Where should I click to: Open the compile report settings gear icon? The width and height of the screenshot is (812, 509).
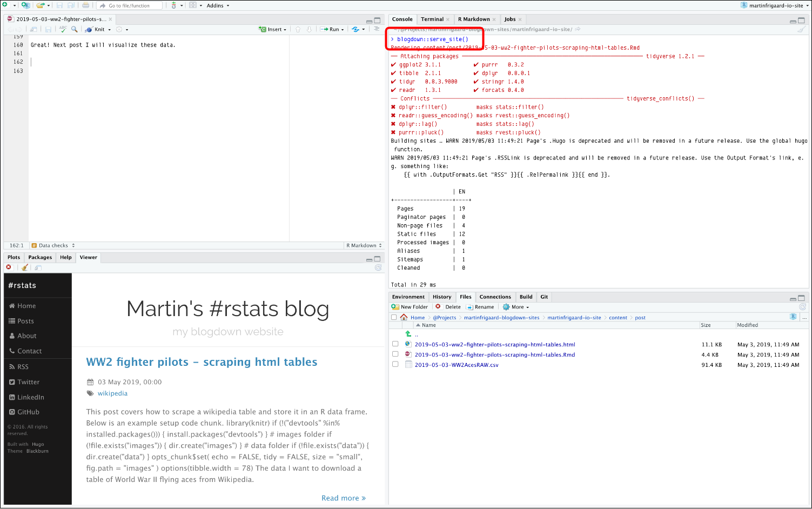tap(119, 29)
